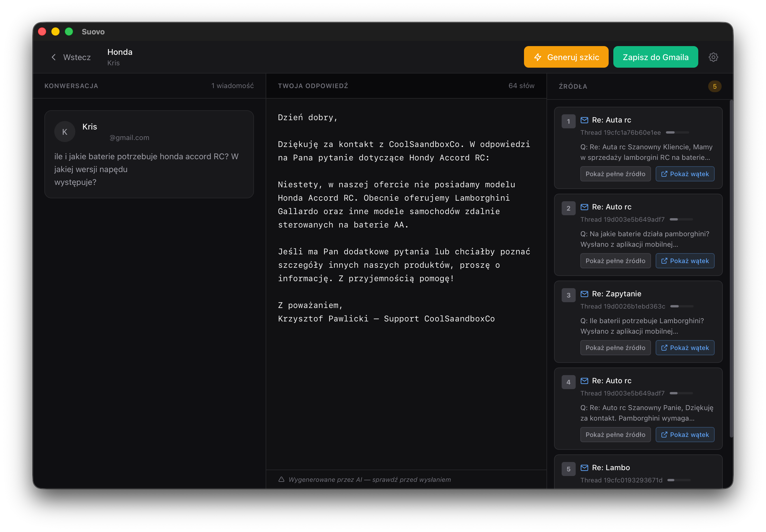Viewport: 766px width, 532px height.
Task: Open settings via the gear icon
Action: tap(714, 57)
